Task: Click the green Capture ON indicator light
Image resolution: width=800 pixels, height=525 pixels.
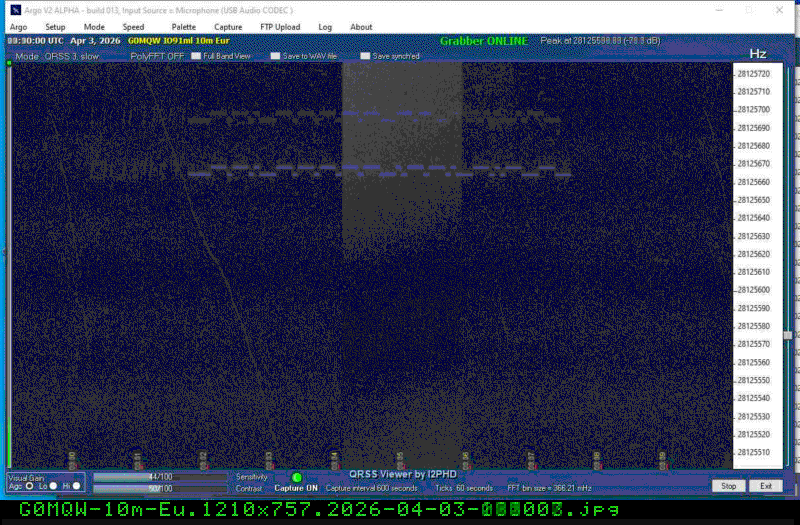Action: tap(297, 477)
